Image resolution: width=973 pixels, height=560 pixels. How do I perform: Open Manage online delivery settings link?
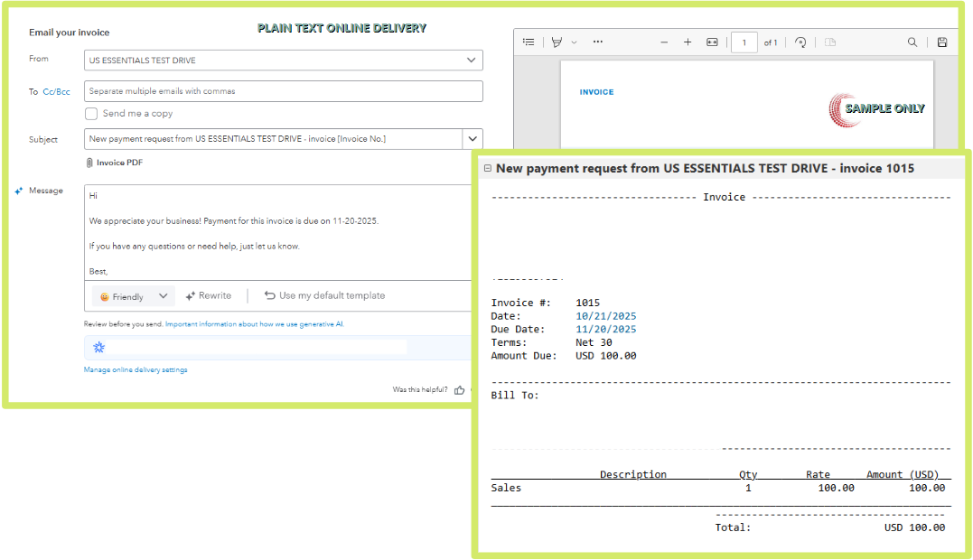(x=136, y=369)
